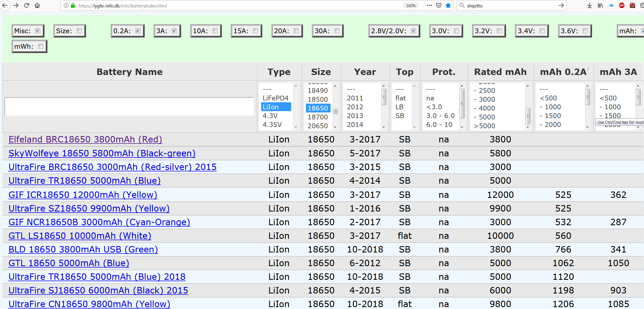Click the search magnifier icon
Viewport: 644px width, 309px height.
462,5
